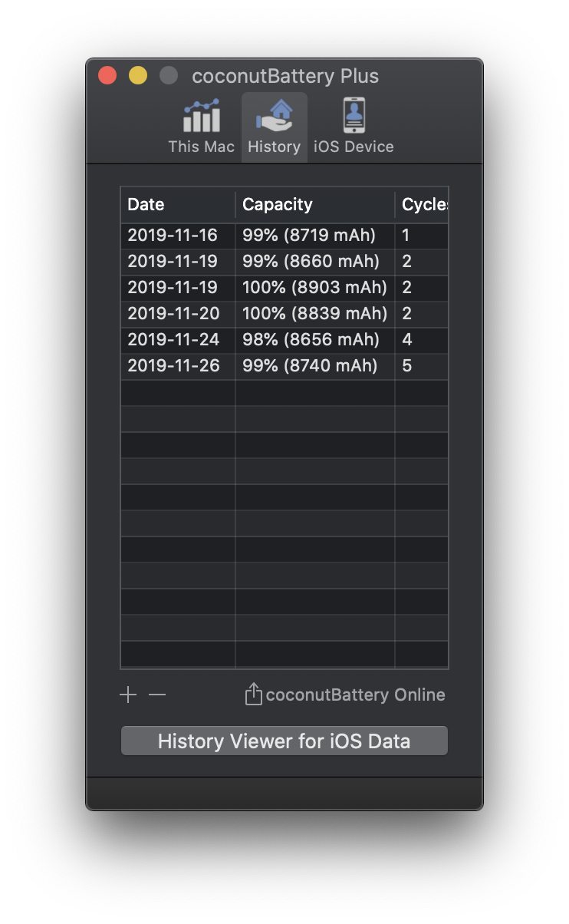
Task: Click the 98% (8656 mAh) capacity cell
Action: pyautogui.click(x=315, y=340)
